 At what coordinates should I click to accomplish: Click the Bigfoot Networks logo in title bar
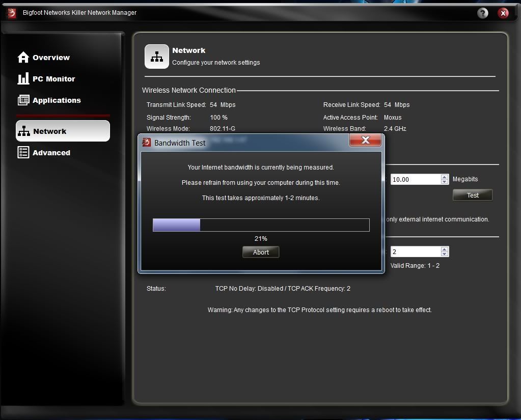[x=12, y=13]
